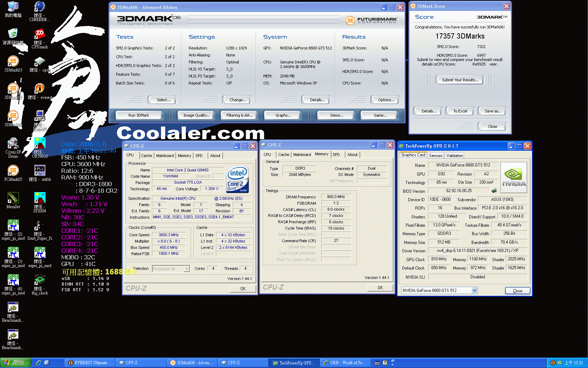Click OK in memory timings CPU-Z window
The width and height of the screenshot is (588, 368).
click(x=380, y=288)
